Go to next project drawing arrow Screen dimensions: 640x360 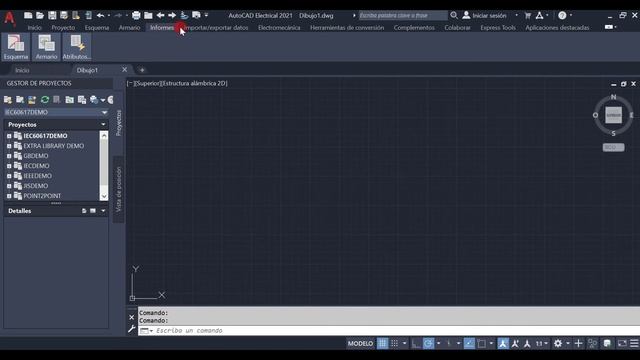(172, 16)
